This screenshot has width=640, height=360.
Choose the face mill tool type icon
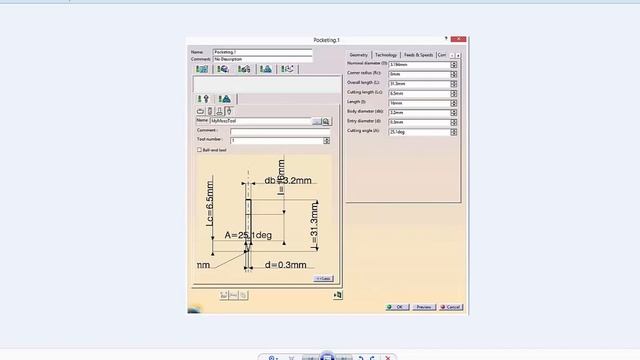[200, 111]
